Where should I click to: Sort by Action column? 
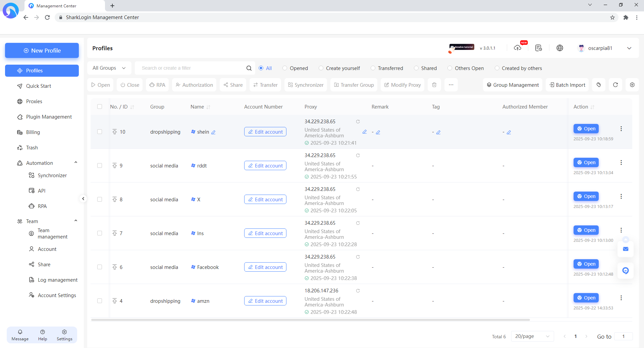592,107
